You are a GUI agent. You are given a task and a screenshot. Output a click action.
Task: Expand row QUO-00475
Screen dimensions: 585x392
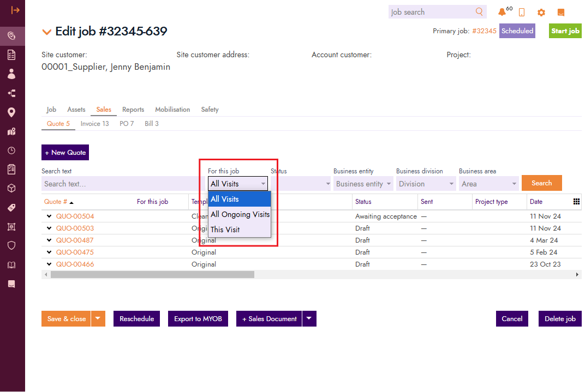(49, 252)
